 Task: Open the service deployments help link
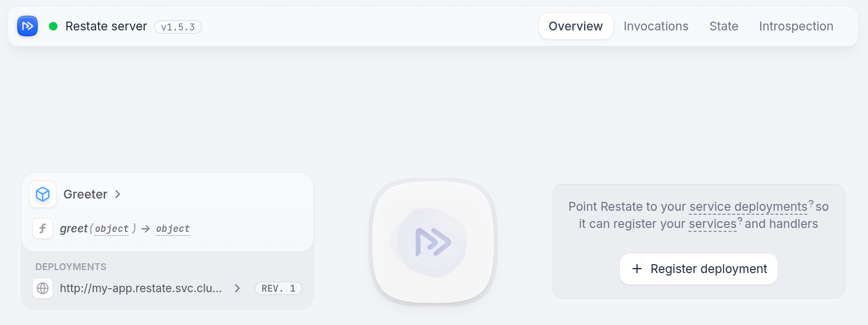[748, 207]
